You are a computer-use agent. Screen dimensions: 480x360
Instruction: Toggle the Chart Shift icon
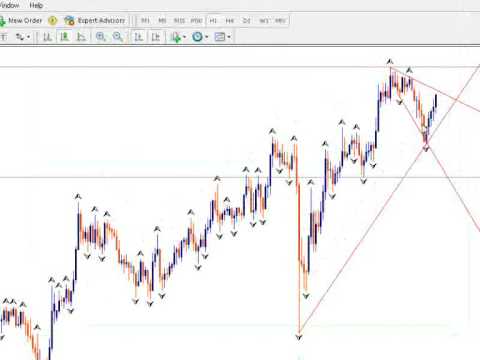(x=156, y=37)
